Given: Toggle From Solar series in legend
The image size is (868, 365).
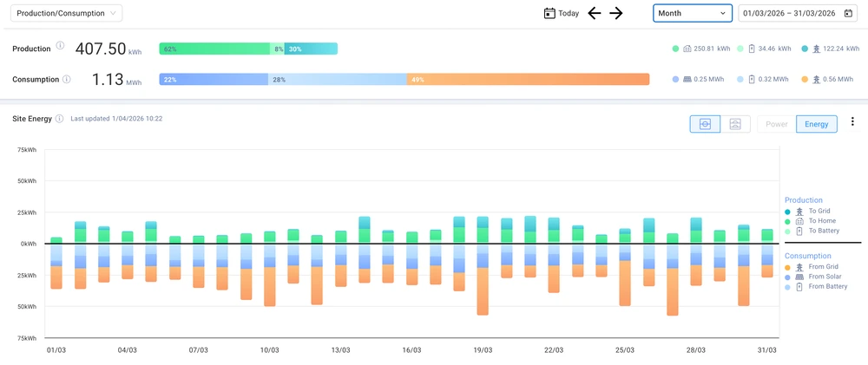Looking at the screenshot, I should (822, 277).
